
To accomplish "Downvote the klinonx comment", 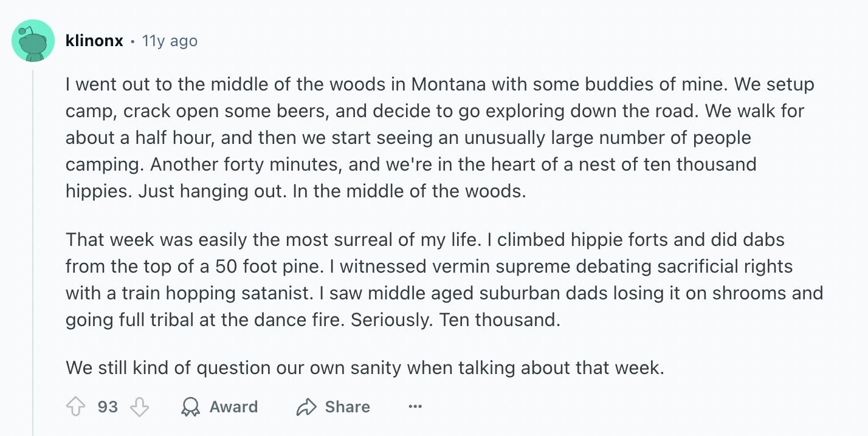I will [140, 407].
